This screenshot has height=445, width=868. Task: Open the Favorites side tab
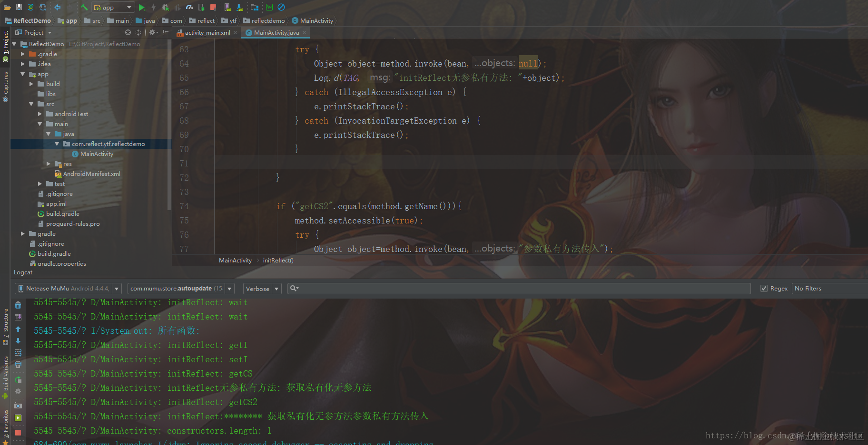click(6, 426)
